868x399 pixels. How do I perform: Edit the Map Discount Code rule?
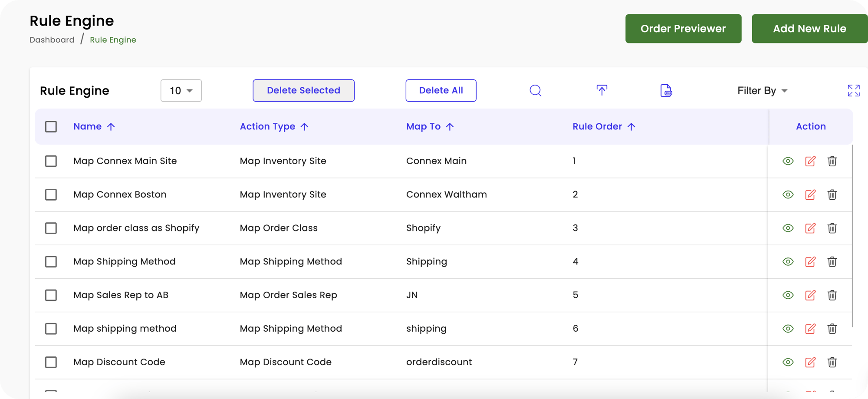810,362
